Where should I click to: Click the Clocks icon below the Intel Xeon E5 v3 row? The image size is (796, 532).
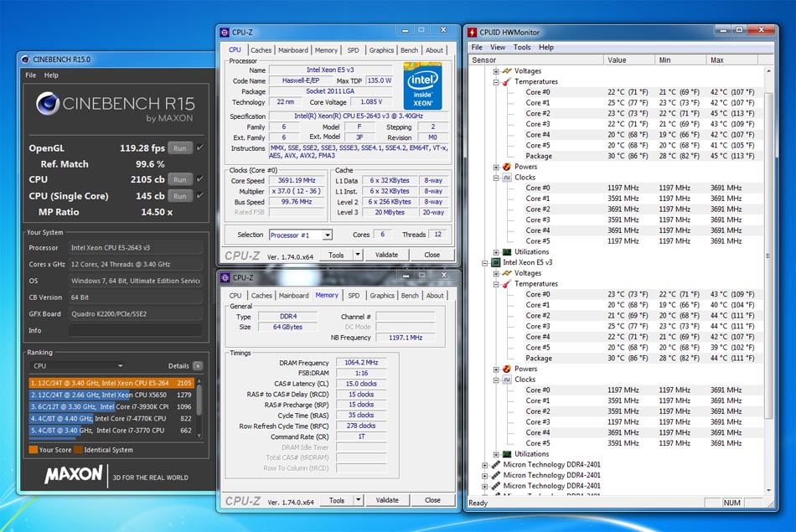(x=507, y=380)
